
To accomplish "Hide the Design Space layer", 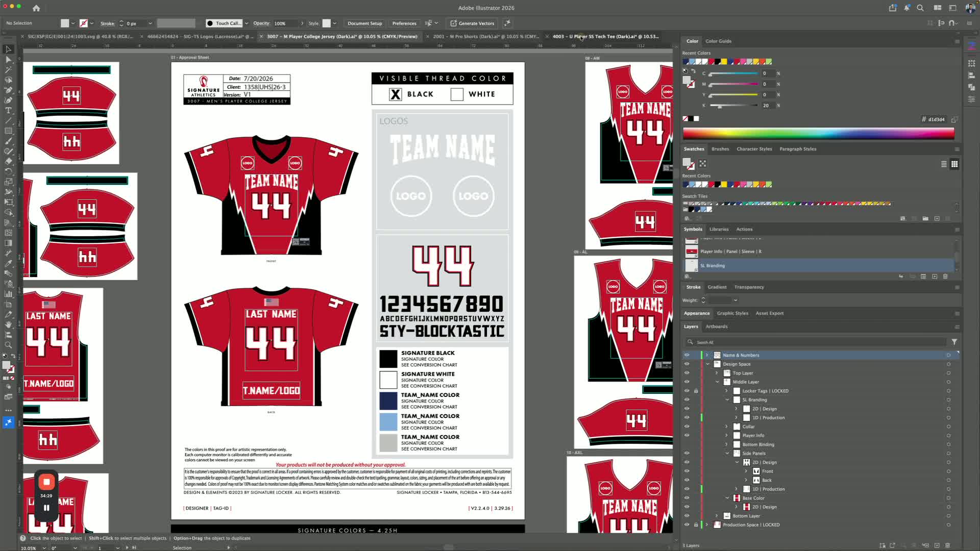I will [687, 364].
